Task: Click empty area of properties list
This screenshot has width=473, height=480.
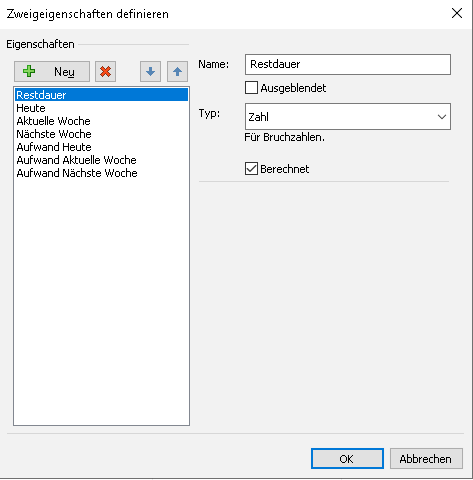Action: tap(101, 300)
